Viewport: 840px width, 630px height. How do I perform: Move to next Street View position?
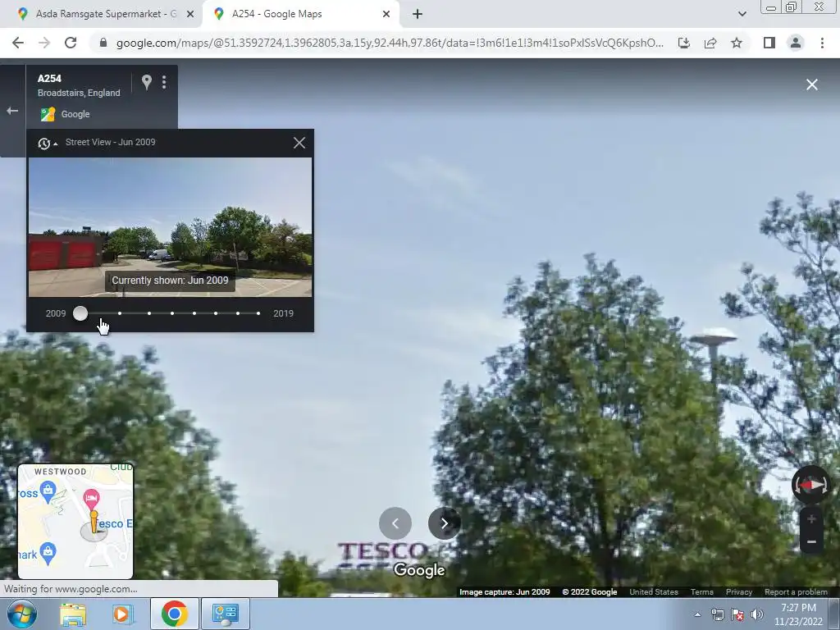tap(444, 523)
